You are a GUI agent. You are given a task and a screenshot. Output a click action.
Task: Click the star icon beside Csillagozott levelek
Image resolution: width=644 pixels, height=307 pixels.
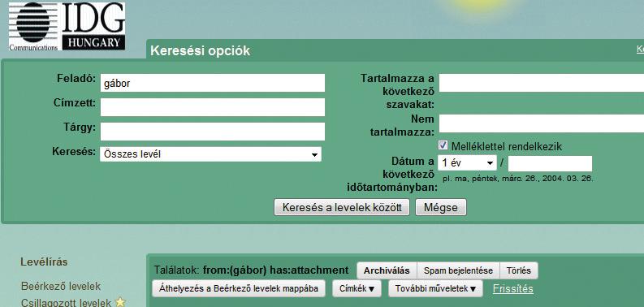[x=120, y=302]
